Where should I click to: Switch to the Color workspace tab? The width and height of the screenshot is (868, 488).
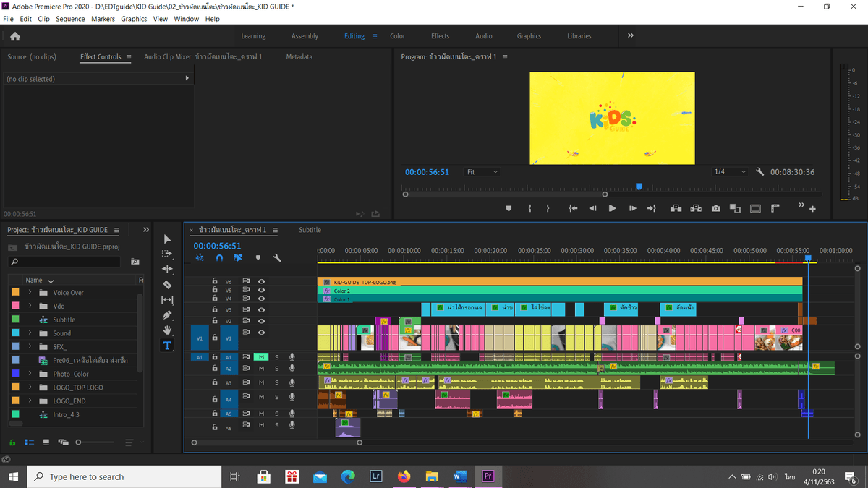click(x=397, y=36)
